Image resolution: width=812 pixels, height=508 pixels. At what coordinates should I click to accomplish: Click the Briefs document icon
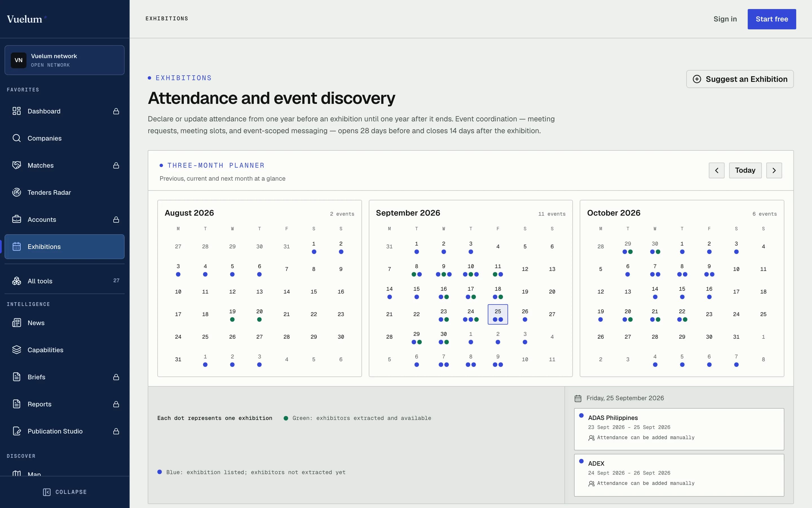[x=16, y=377]
